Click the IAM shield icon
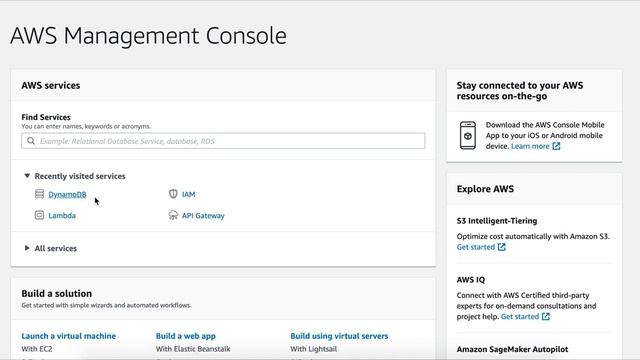640x360 pixels. (x=173, y=194)
